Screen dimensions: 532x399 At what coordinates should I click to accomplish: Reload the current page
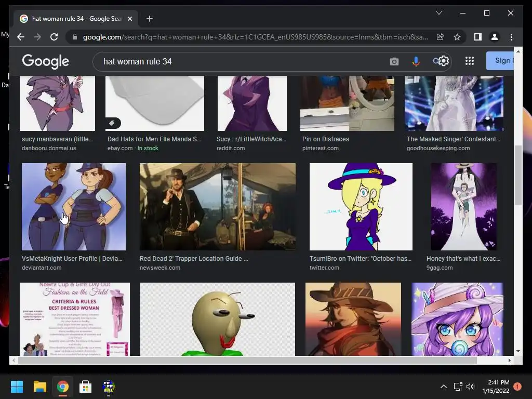coord(54,37)
